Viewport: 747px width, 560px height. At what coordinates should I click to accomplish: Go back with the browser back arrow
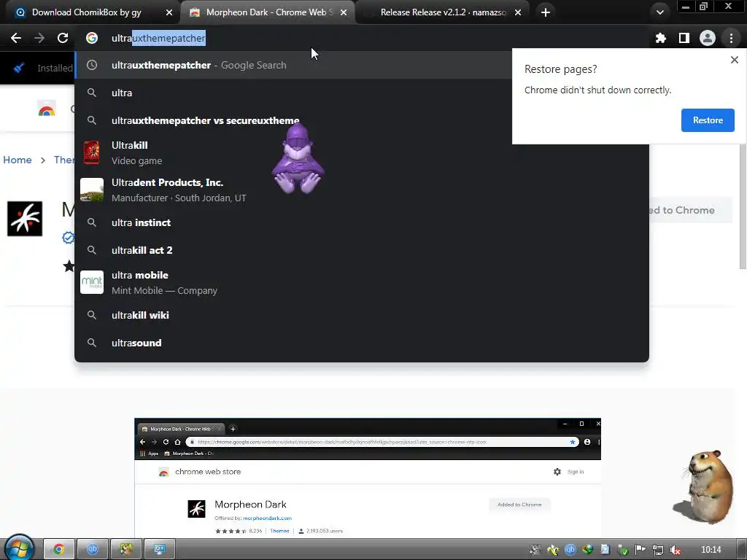pyautogui.click(x=16, y=38)
